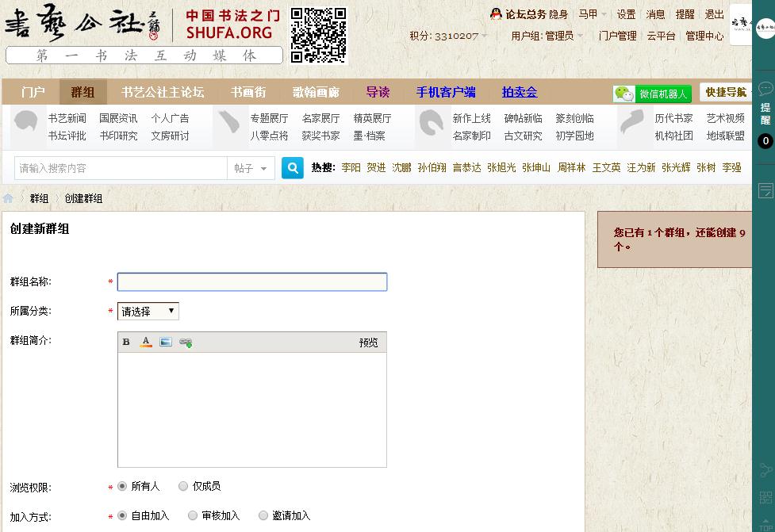Click the home icon in the breadcrumb
This screenshot has height=532, width=775.
tap(9, 199)
